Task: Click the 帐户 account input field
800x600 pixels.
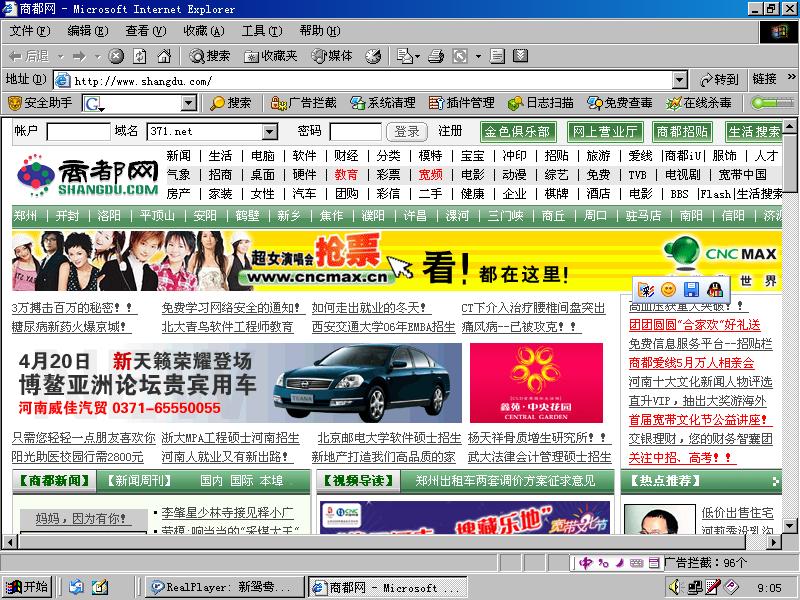Action: 78,131
